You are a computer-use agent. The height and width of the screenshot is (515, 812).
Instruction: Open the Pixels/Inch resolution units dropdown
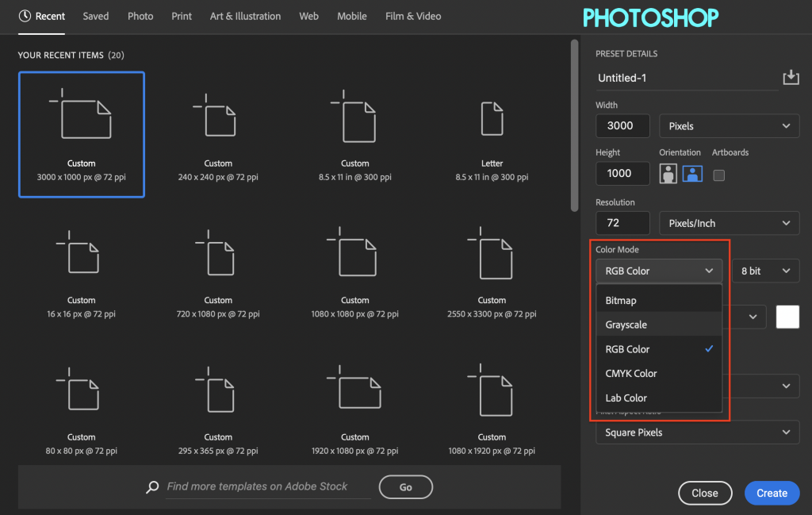[x=730, y=223]
